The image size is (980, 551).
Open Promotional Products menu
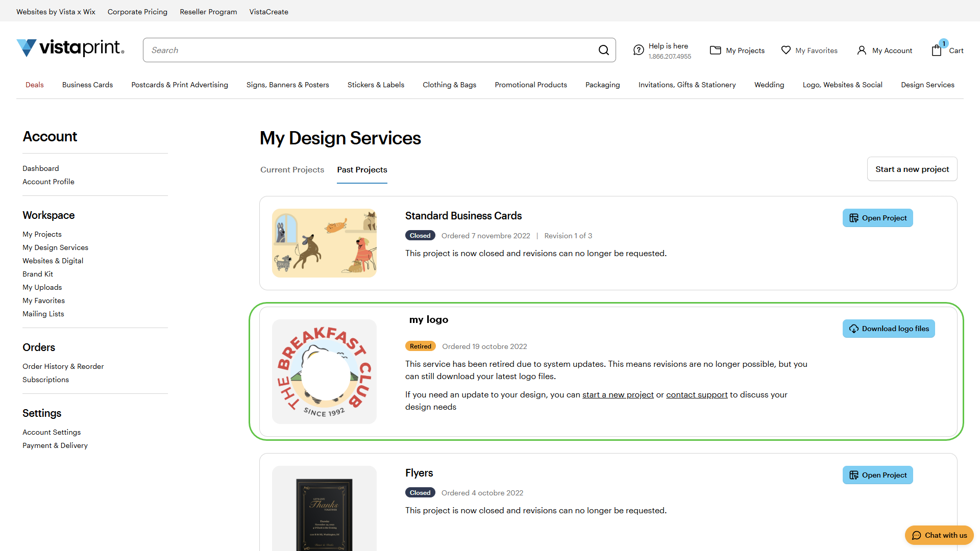coord(531,85)
